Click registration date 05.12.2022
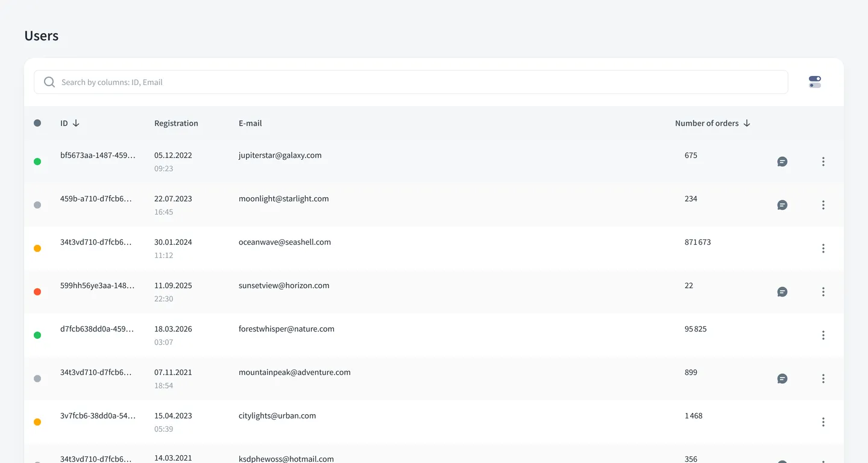 coord(173,155)
